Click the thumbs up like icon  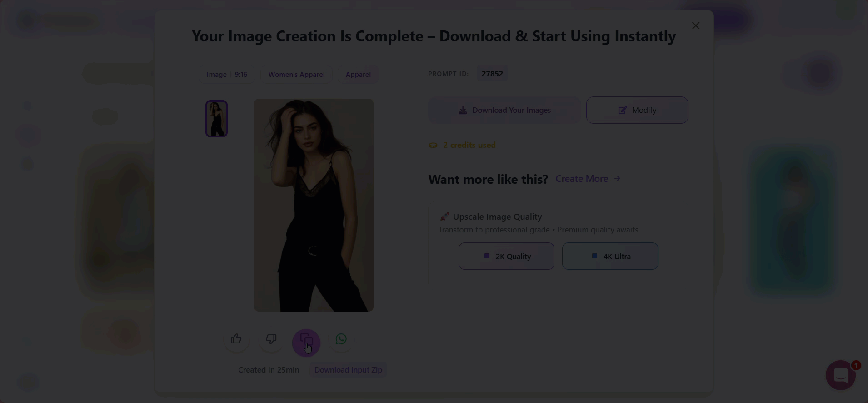tap(236, 339)
